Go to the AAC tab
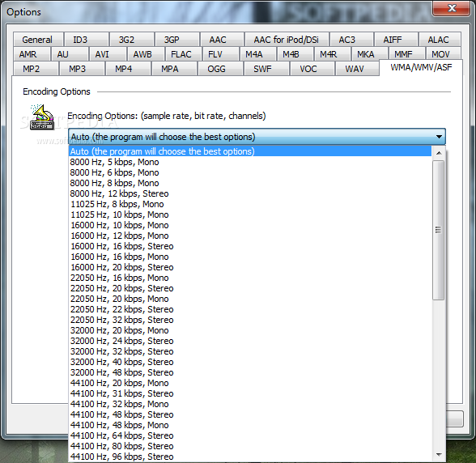Viewport: 476px width, 463px height. click(222, 40)
